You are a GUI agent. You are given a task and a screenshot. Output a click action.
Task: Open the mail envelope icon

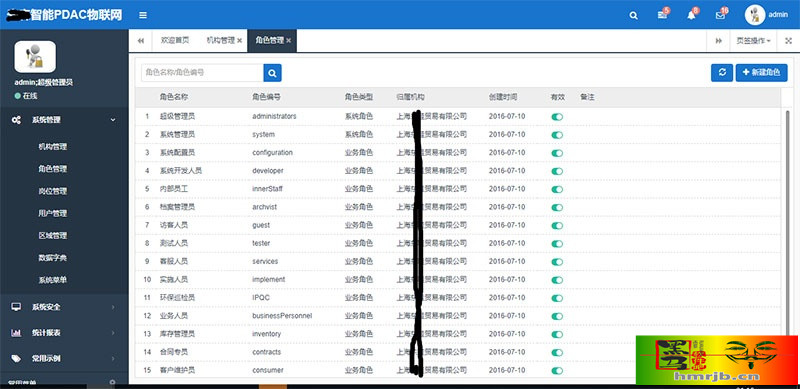720,15
